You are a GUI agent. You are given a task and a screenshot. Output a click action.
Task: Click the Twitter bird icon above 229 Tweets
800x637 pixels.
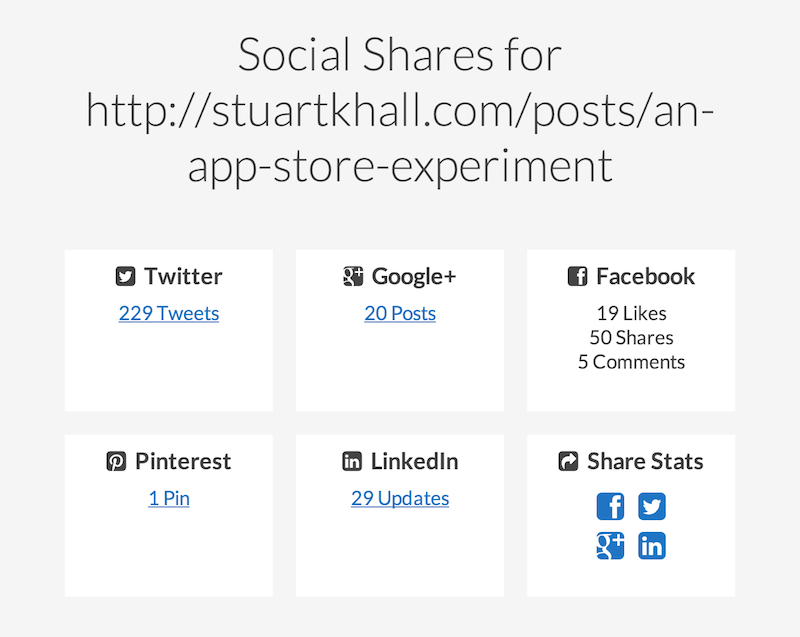click(x=124, y=276)
